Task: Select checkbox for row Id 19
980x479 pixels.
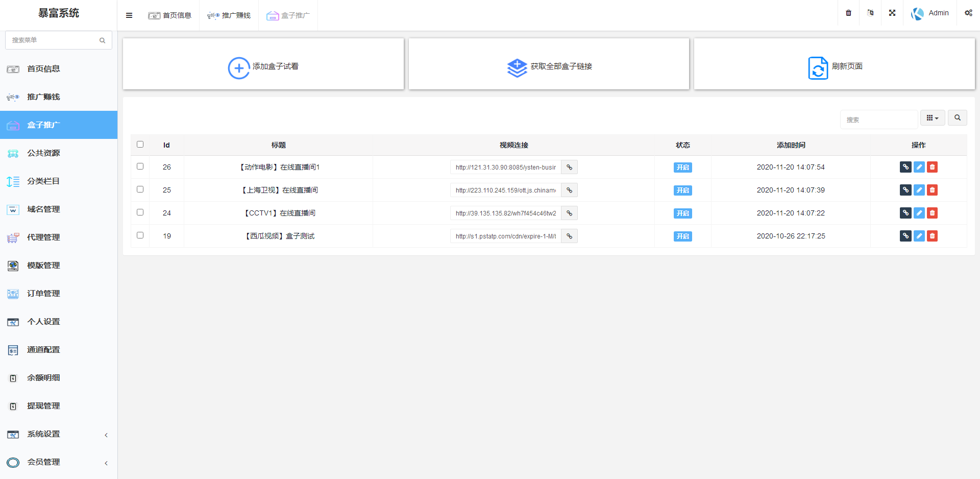Action: [x=140, y=235]
